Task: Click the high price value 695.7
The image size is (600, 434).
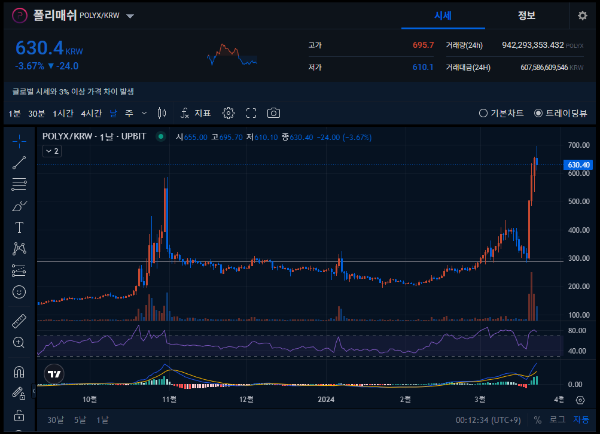Action: point(423,45)
